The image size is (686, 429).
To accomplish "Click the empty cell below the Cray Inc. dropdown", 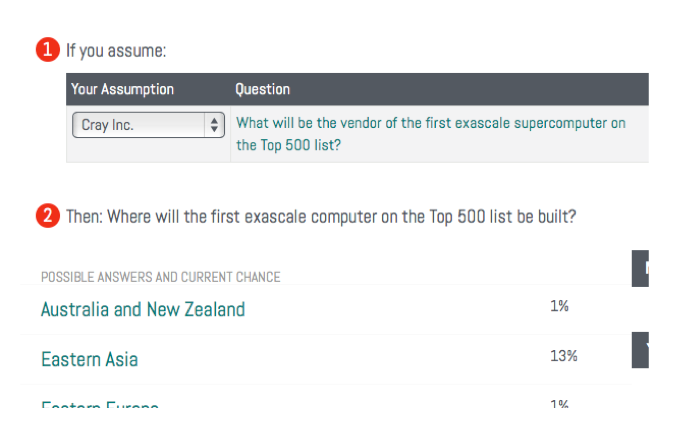I will (x=148, y=151).
